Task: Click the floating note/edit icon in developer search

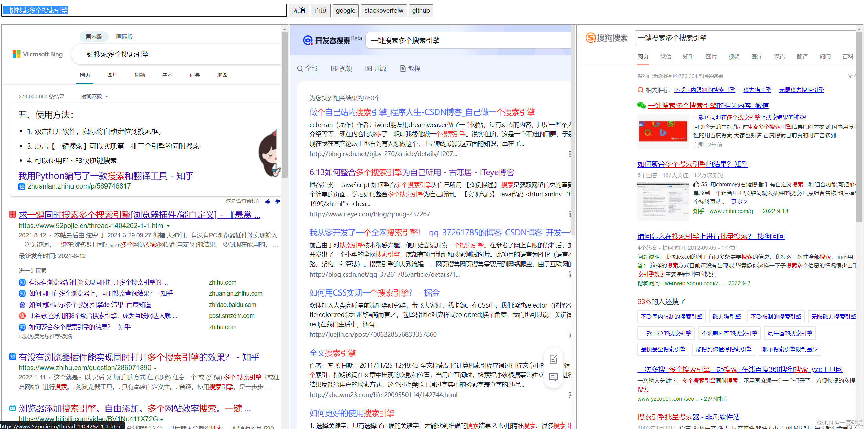Action: click(x=553, y=359)
